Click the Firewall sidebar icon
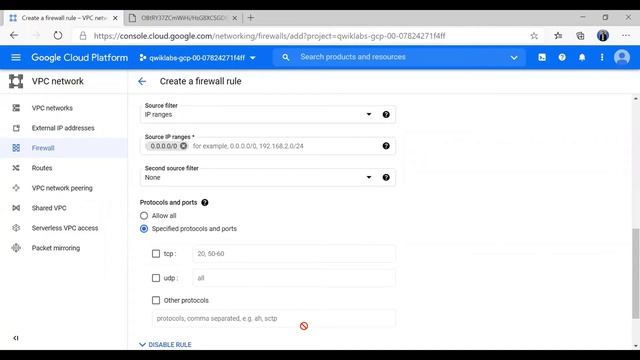The width and height of the screenshot is (640, 360). (16, 148)
